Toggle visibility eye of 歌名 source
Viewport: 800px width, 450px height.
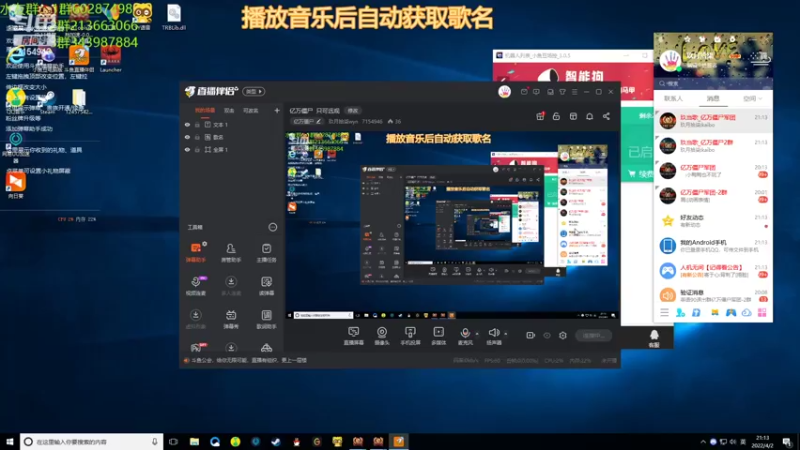(187, 137)
